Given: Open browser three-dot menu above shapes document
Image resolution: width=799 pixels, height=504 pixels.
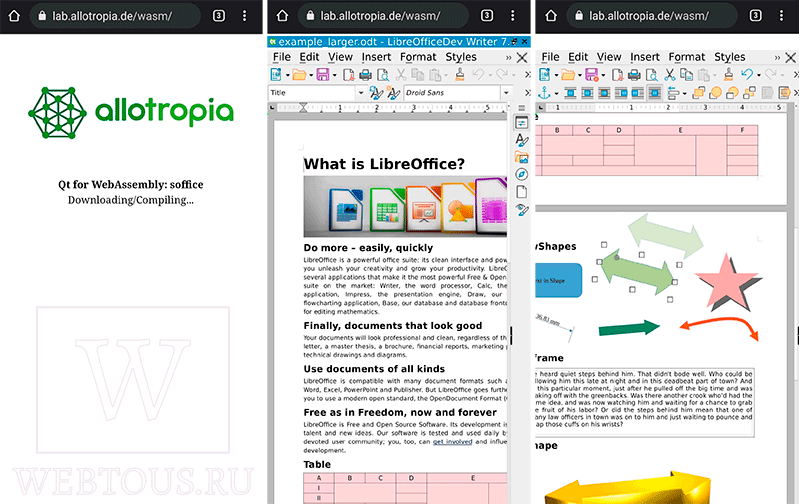Looking at the screenshot, I should [781, 16].
